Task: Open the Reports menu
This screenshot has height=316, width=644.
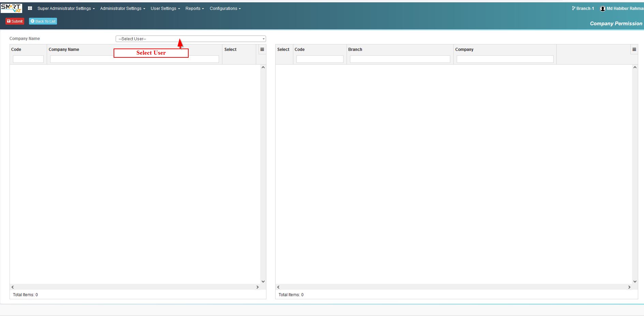Action: point(194,9)
